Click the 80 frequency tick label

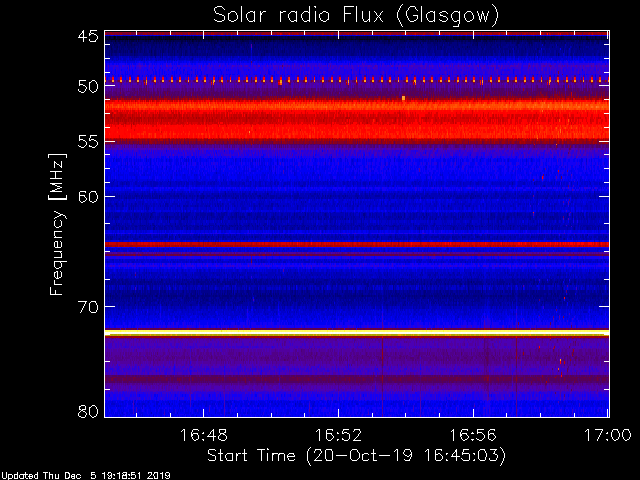(x=88, y=411)
